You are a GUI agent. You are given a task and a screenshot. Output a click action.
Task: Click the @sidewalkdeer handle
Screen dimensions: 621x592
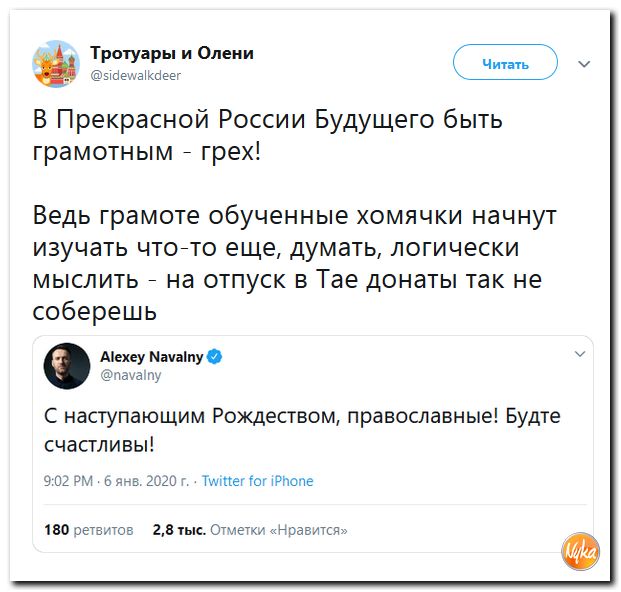click(136, 73)
